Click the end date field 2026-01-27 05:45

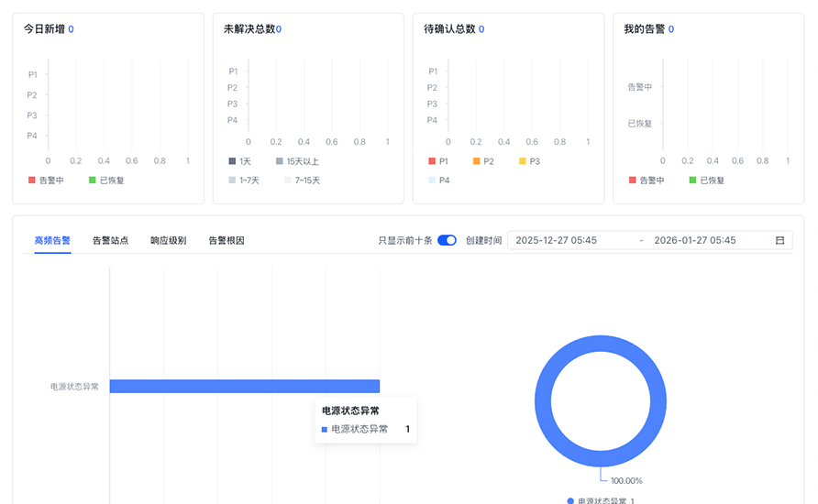coord(694,240)
